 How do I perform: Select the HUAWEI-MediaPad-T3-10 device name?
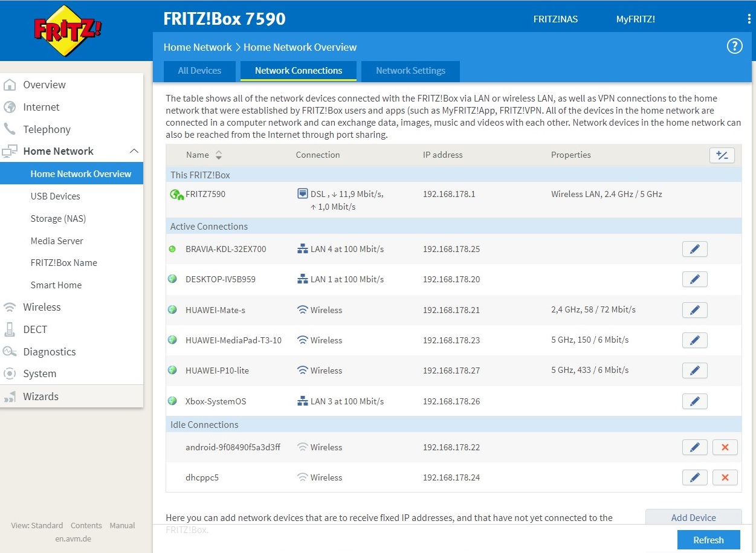233,340
